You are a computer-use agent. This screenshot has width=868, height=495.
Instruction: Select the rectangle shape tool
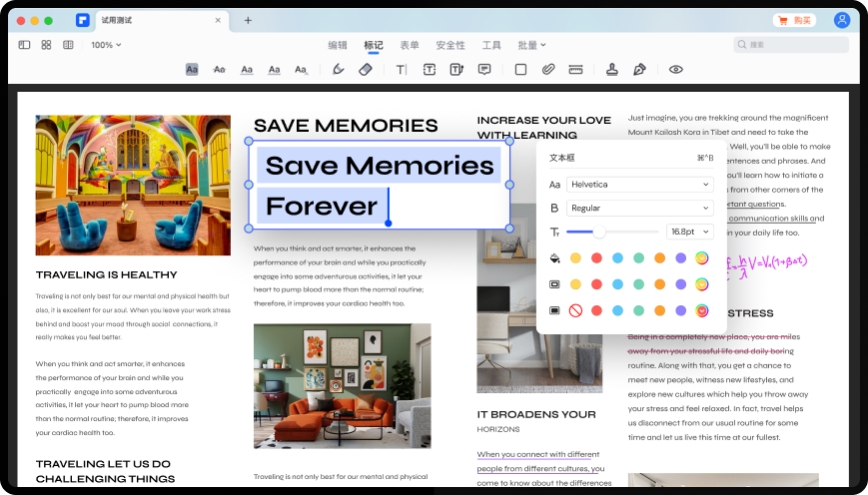click(x=520, y=70)
